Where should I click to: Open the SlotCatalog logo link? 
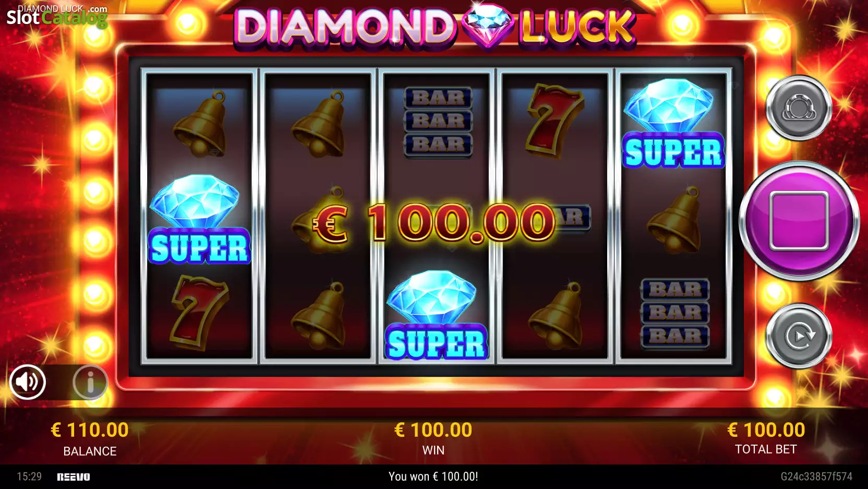pyautogui.click(x=57, y=16)
